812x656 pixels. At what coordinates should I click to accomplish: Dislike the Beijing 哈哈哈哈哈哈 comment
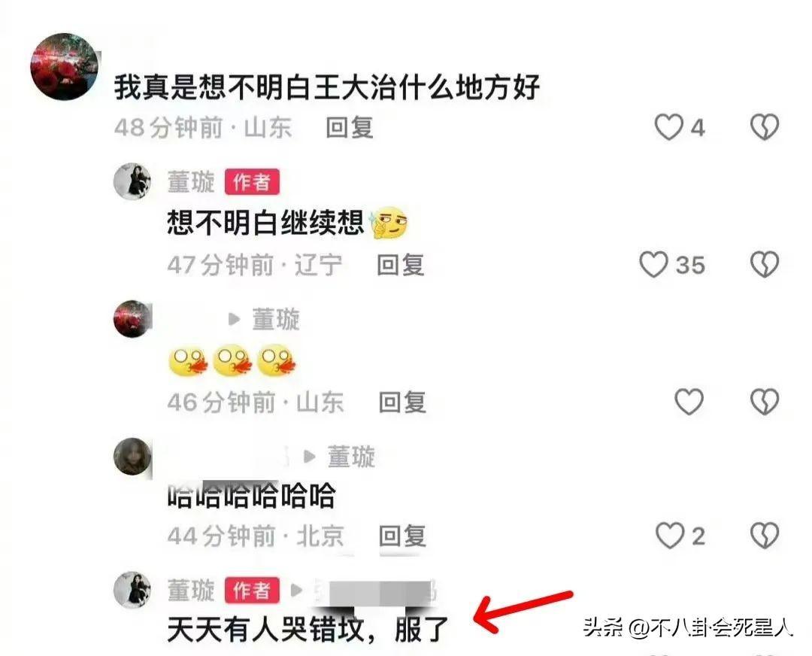(x=765, y=536)
